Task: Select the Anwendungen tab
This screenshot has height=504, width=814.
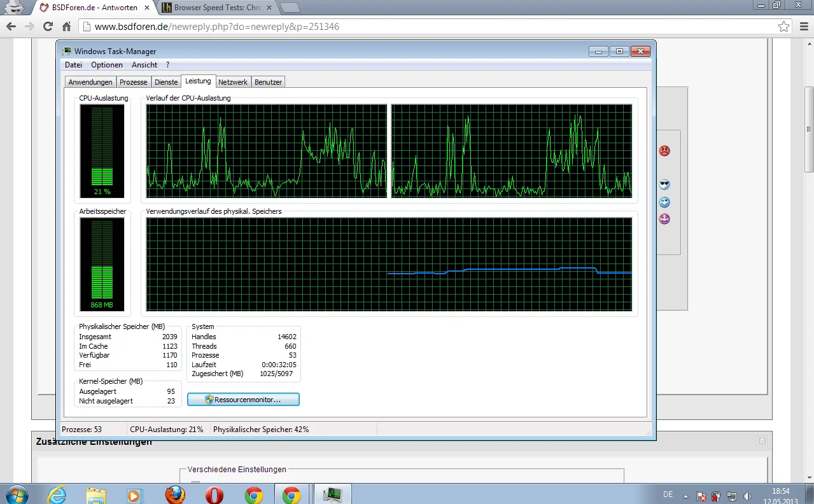Action: click(x=90, y=82)
